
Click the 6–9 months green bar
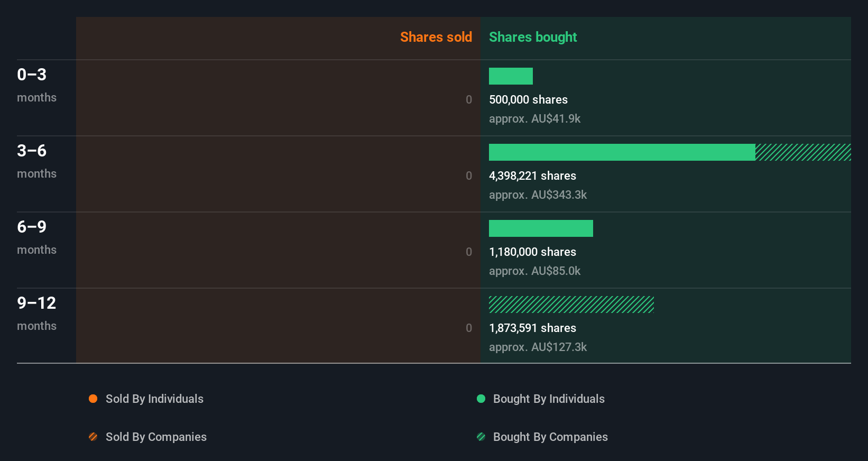(x=541, y=228)
